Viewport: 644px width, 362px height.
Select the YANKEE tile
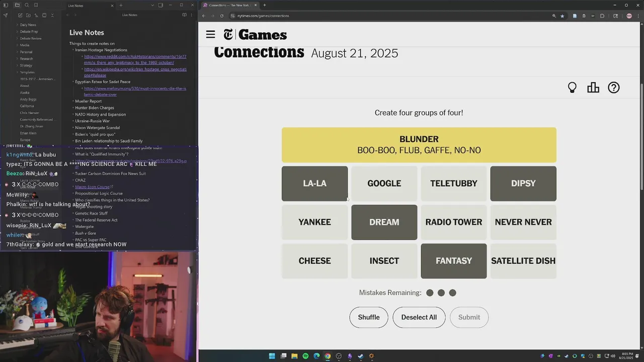point(314,222)
